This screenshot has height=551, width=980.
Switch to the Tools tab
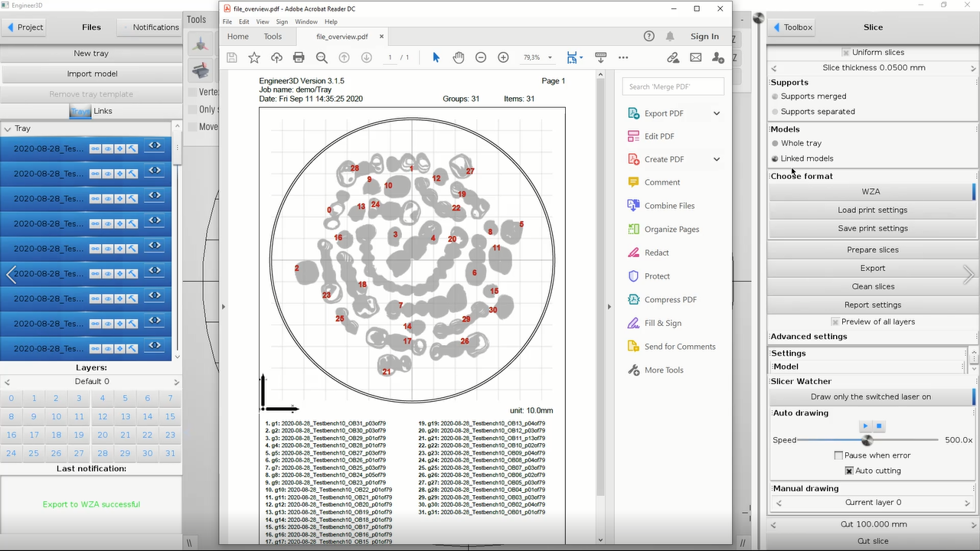point(273,36)
